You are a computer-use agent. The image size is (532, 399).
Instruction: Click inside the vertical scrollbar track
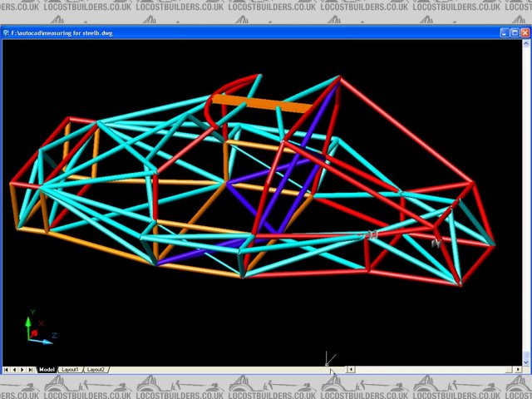click(x=525, y=199)
